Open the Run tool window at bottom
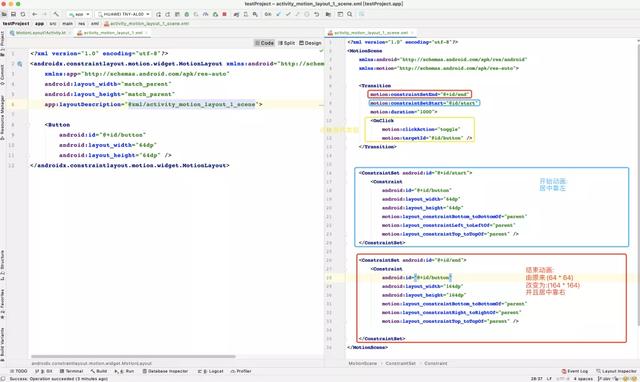The width and height of the screenshot is (640, 382). click(x=124, y=371)
